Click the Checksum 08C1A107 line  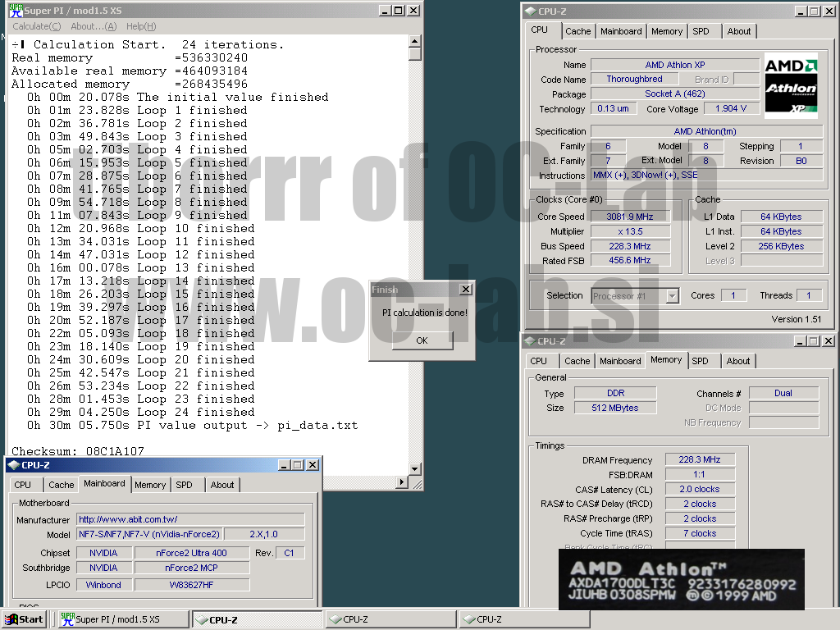tap(78, 451)
